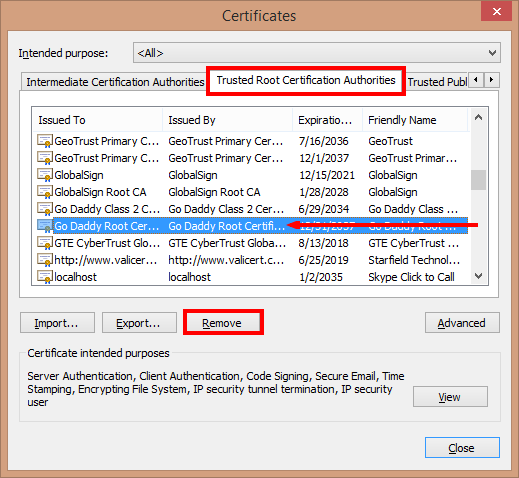Select the GlobalSign Root CA row text
The height and width of the screenshot is (478, 519).
100,192
